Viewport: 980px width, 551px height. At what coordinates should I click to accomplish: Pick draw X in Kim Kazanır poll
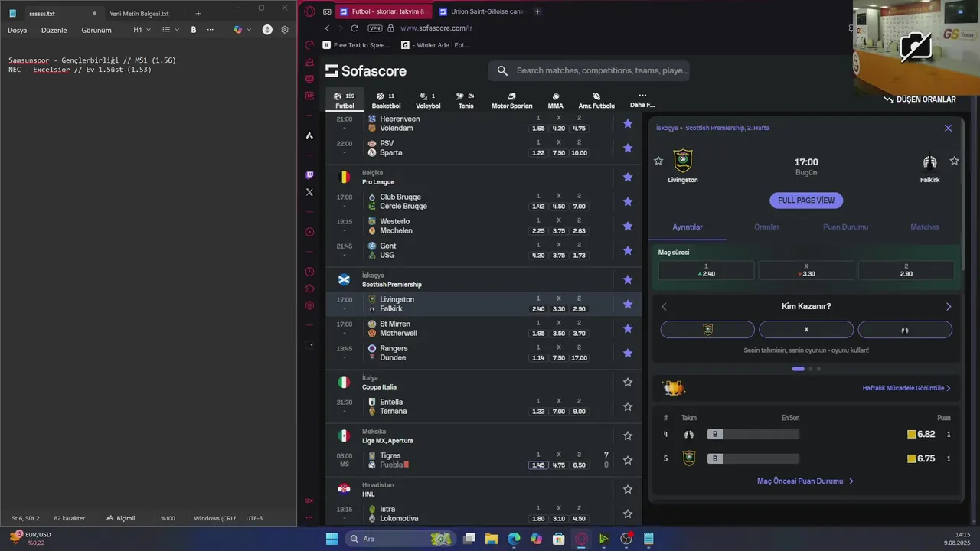pos(806,329)
